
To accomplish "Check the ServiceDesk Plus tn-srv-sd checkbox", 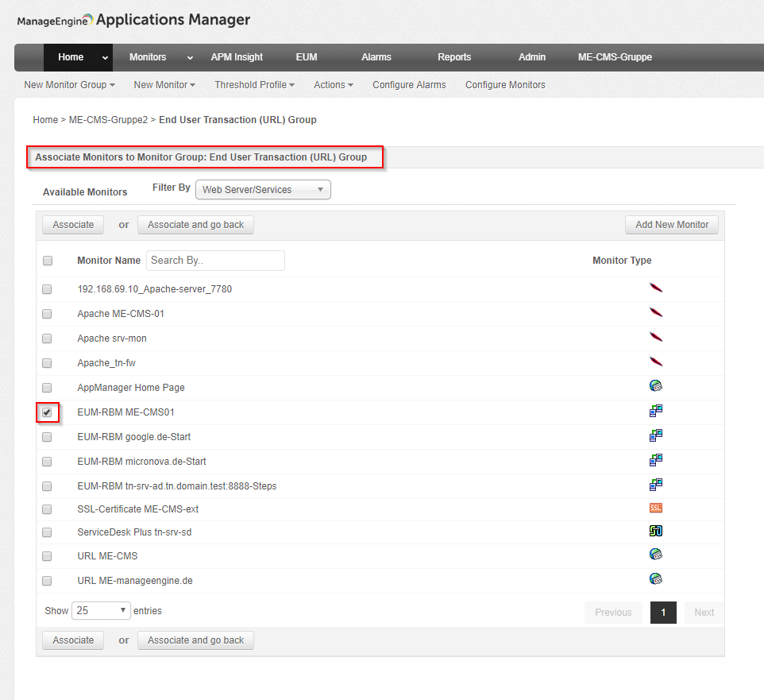I will [47, 532].
